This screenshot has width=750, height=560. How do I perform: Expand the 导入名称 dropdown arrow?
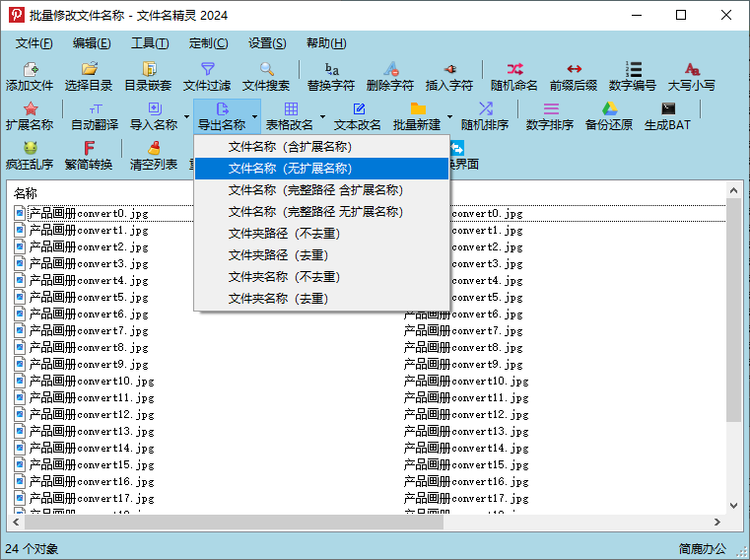[186, 117]
